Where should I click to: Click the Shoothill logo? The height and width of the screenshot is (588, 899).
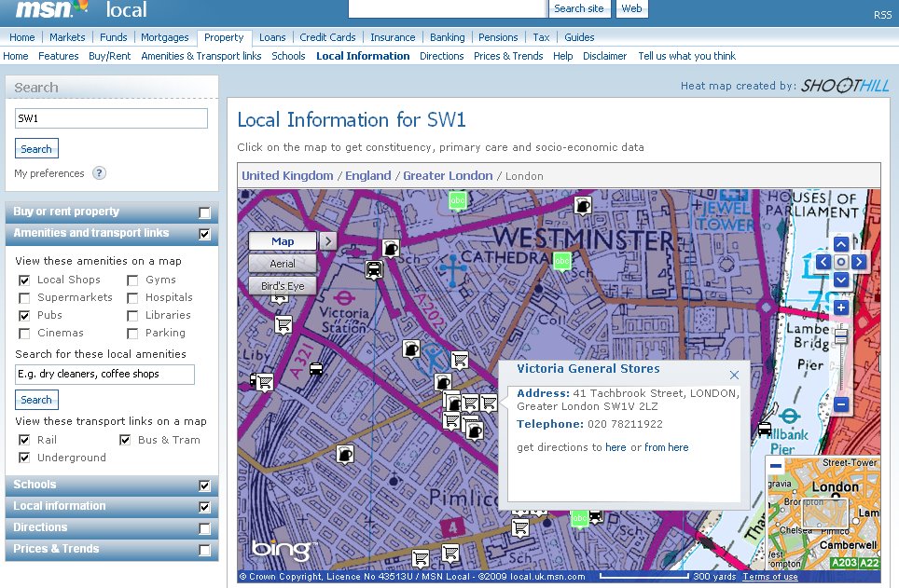click(845, 86)
